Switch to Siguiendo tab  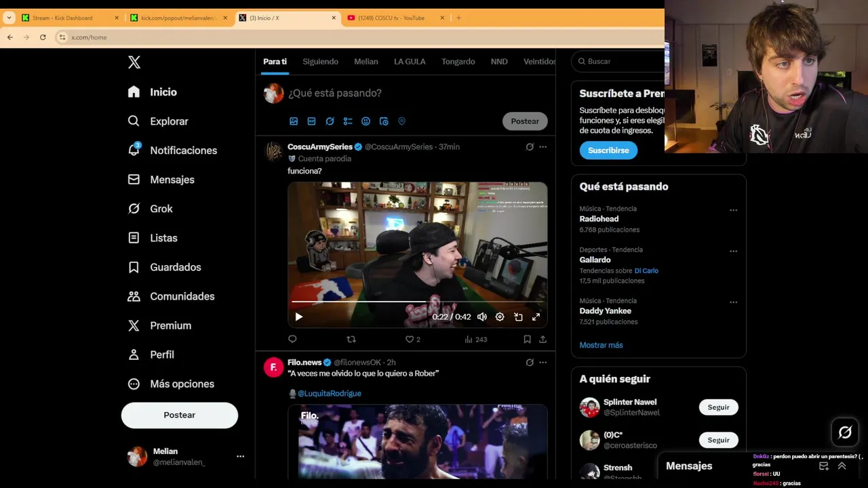pyautogui.click(x=320, y=62)
